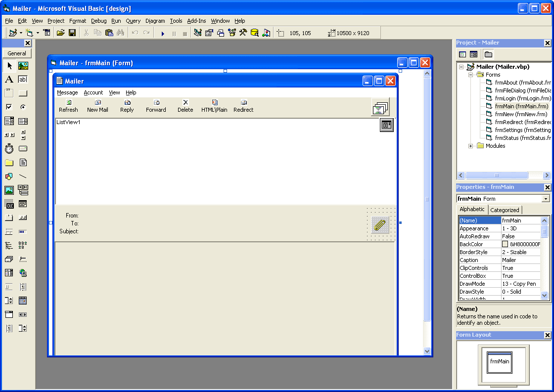
Task: Click the frmMain thumbnail in Form Layout
Action: pos(500,362)
